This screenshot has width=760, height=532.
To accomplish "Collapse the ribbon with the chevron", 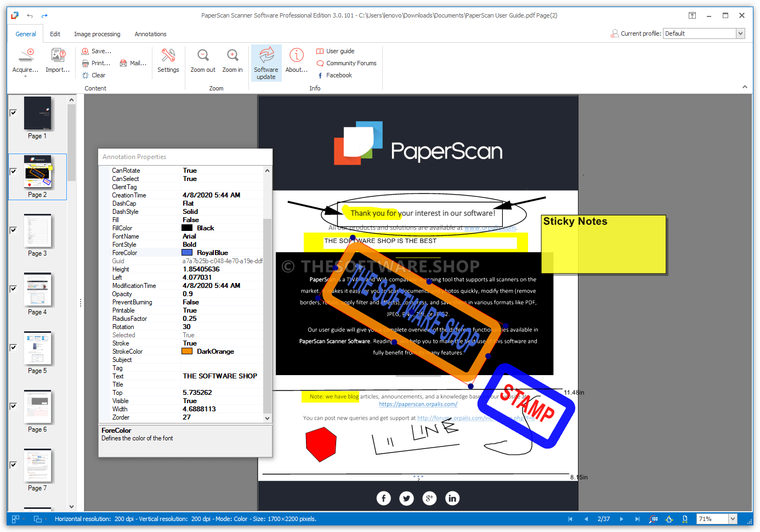I will 745,87.
